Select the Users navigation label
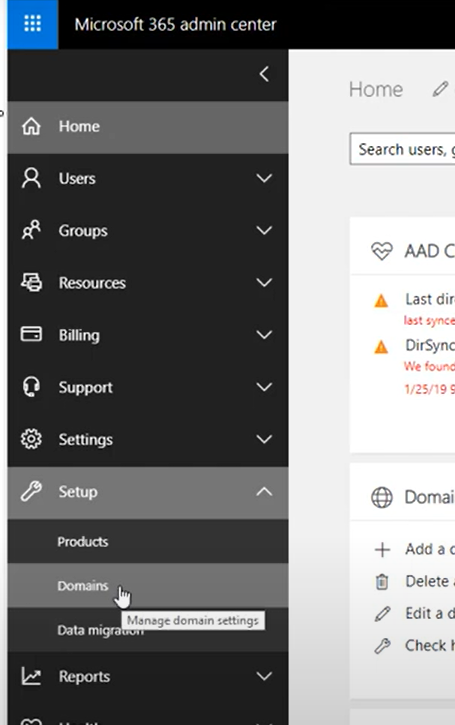The width and height of the screenshot is (455, 725). (x=77, y=178)
